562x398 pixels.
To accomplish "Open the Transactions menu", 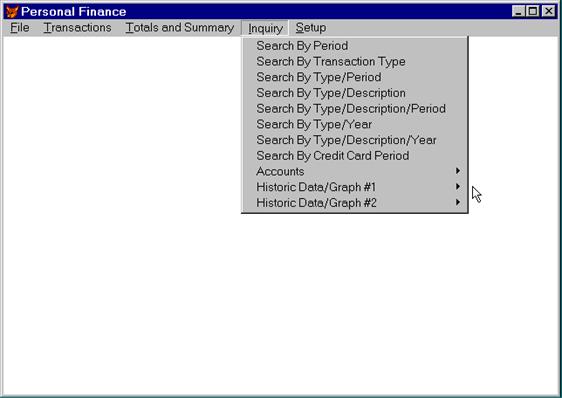I will (77, 28).
